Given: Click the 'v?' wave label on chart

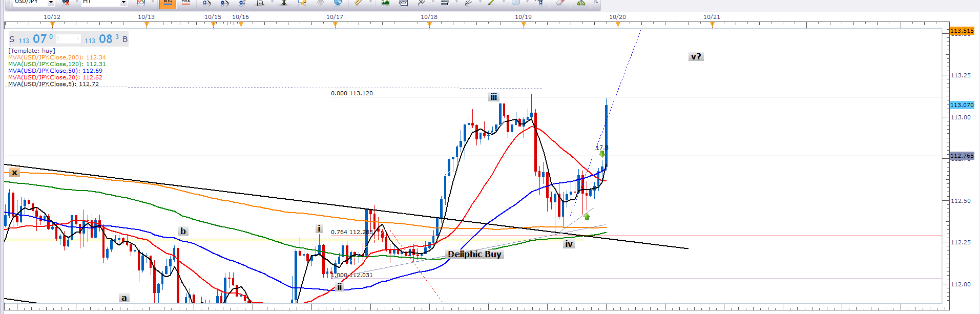Looking at the screenshot, I should point(696,57).
